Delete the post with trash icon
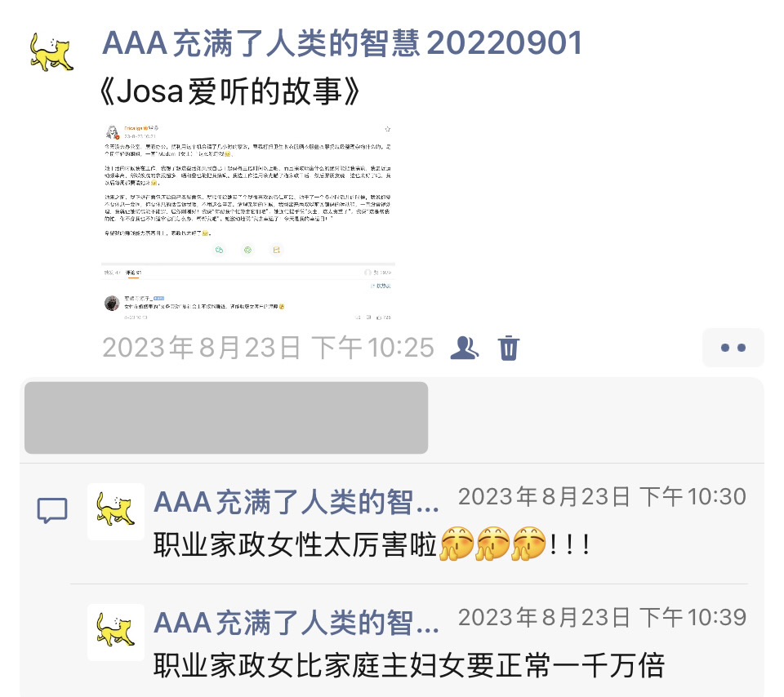784x697 pixels. pos(509,348)
